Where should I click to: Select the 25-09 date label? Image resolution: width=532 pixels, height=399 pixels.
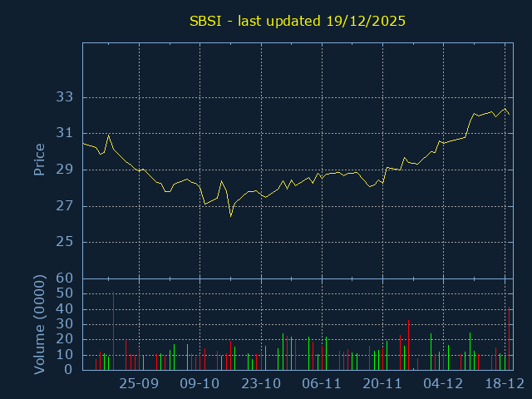coord(139,383)
